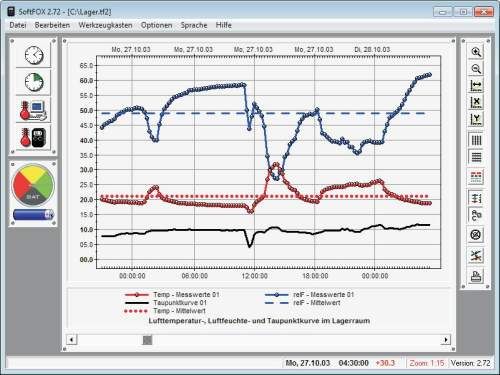Image resolution: width=500 pixels, height=375 pixels.
Task: Click the 12:00:00 time axis label
Action: pos(255,276)
